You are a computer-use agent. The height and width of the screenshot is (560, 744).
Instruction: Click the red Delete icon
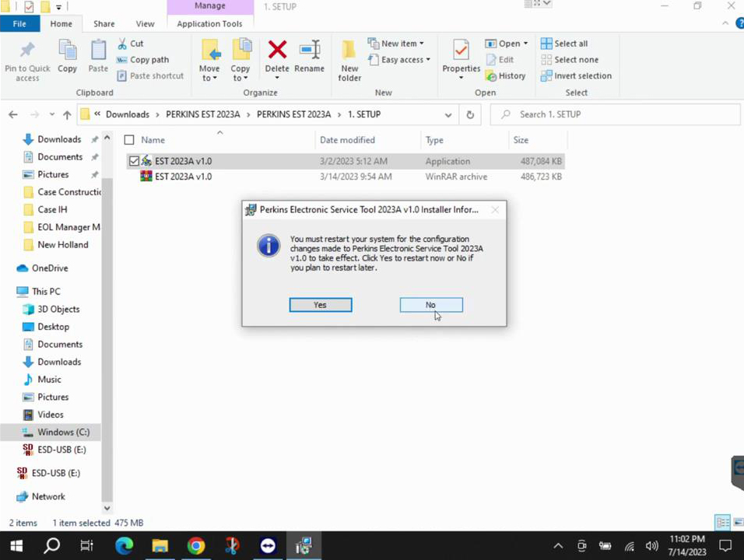click(277, 51)
